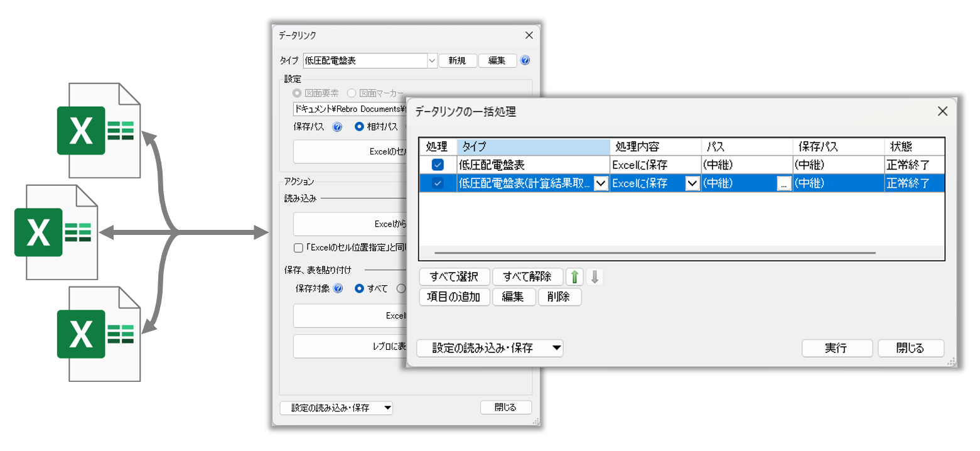
Task: Open 設定の読み込み・保存 menu in 一括処理 dialog
Action: point(490,348)
